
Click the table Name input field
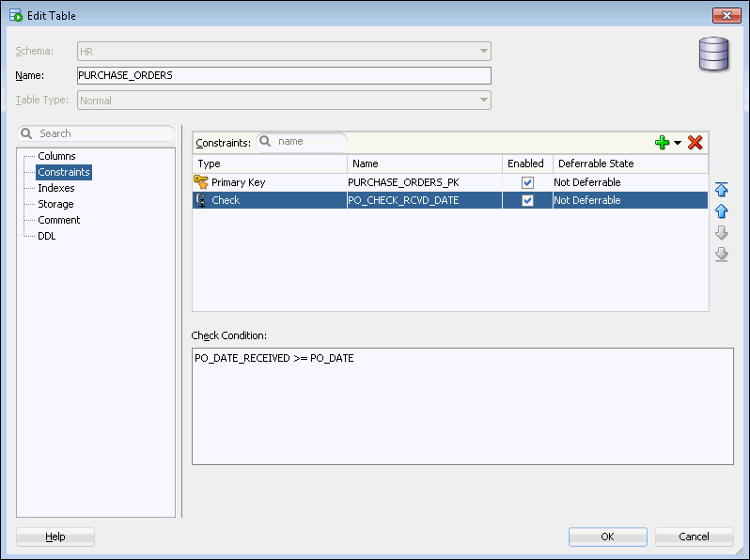(284, 75)
